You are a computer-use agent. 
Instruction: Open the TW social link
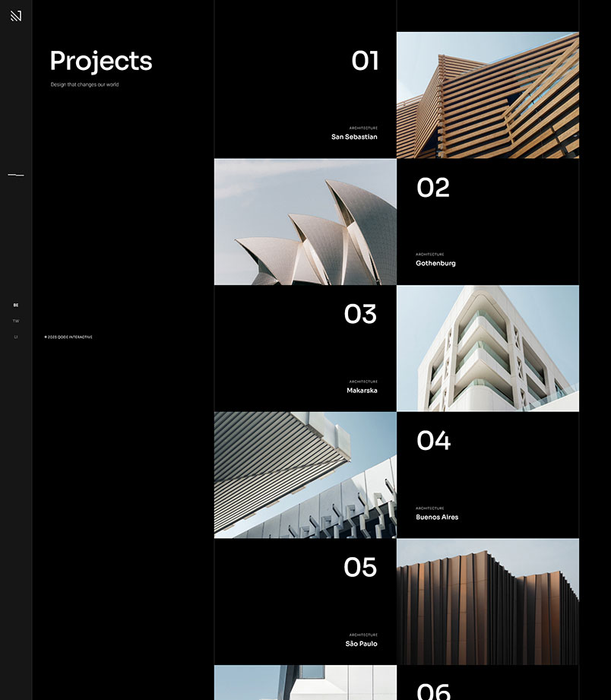click(16, 321)
